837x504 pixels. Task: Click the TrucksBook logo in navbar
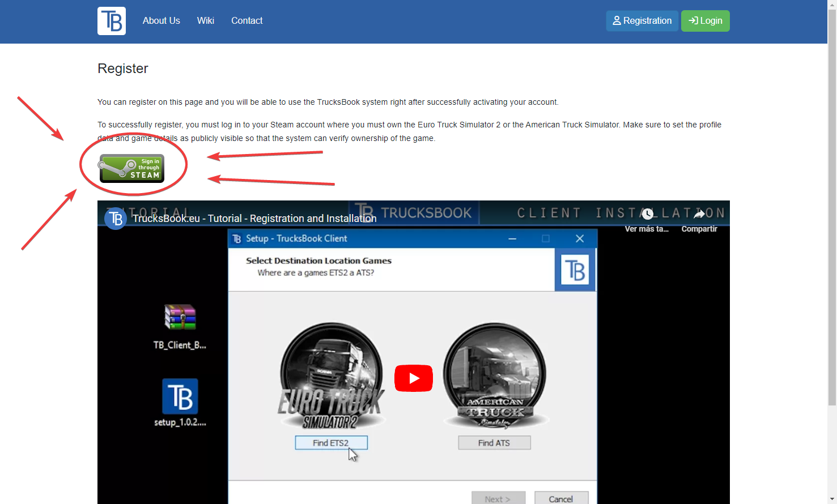pyautogui.click(x=112, y=21)
